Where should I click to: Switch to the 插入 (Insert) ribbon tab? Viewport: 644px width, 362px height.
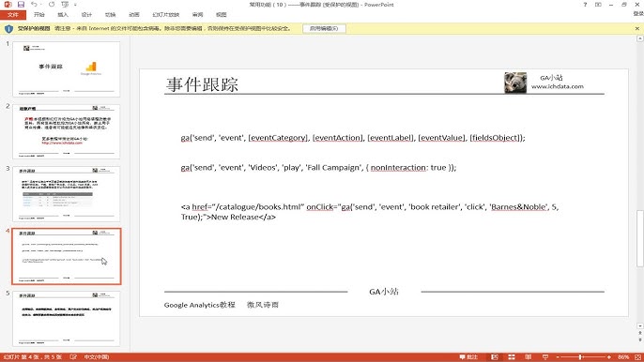click(x=63, y=15)
